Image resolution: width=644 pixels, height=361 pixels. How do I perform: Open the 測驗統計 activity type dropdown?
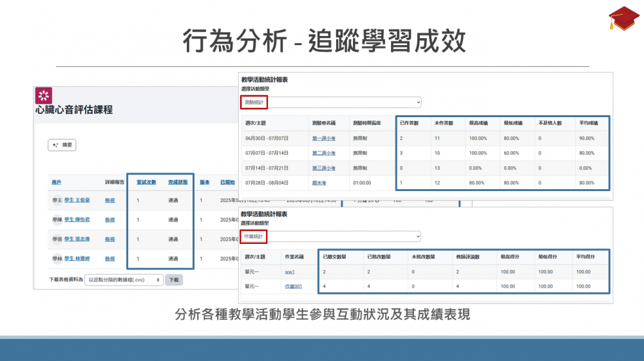(331, 102)
